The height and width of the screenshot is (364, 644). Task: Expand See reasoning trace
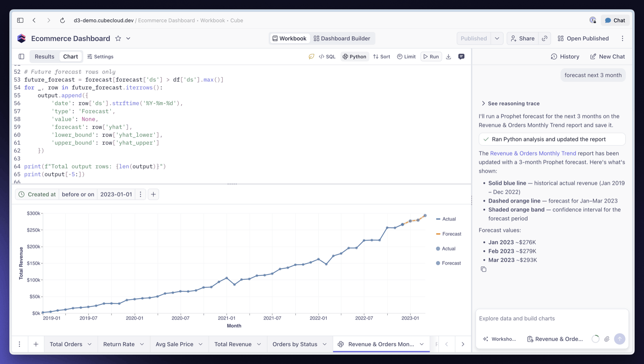[510, 103]
